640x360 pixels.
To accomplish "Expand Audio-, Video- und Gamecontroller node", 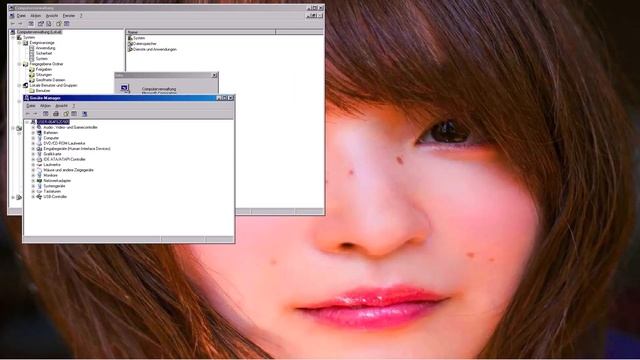I will click(x=33, y=127).
